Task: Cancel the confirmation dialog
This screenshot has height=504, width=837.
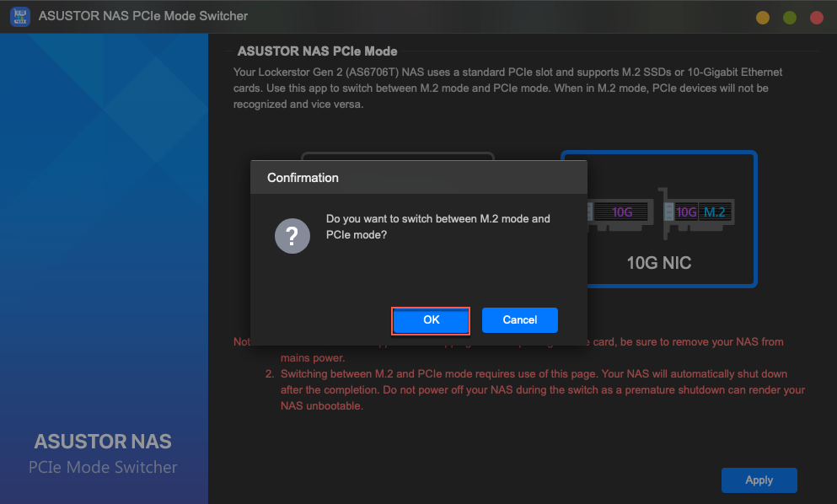Action: pos(519,320)
